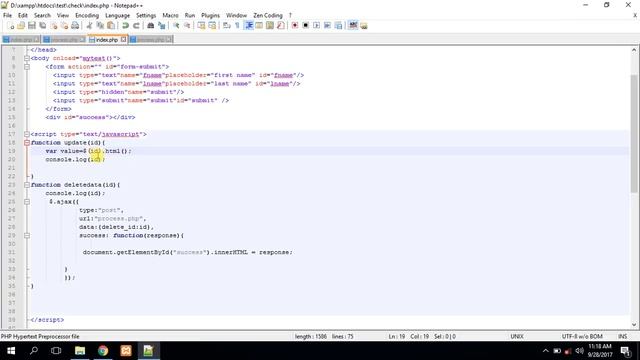Click the Zoom In toolbar icon
The image size is (640, 360).
[176, 26]
